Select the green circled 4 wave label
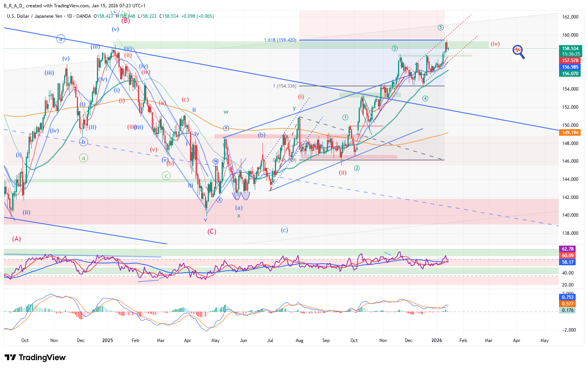588x369 pixels. (425, 98)
